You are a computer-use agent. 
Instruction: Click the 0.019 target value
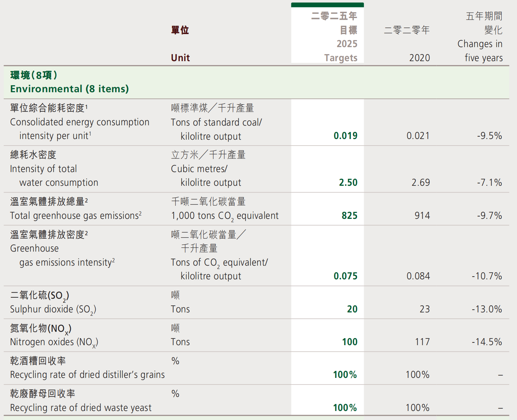click(345, 136)
